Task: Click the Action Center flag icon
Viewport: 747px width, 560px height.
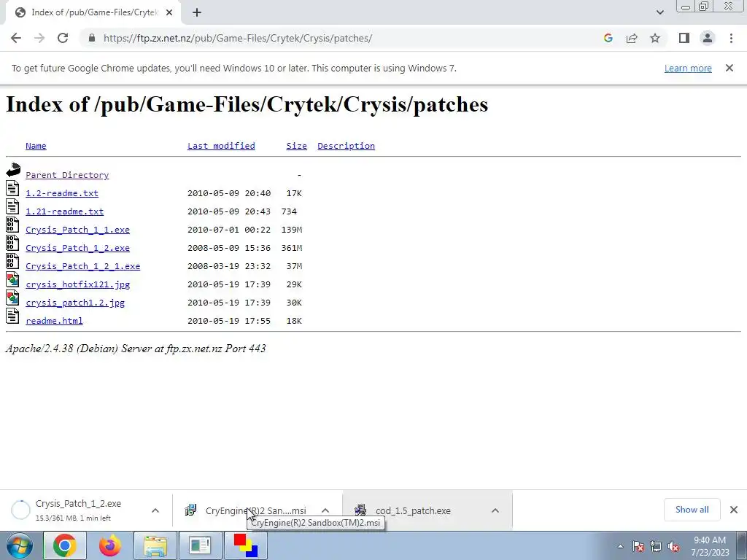Action: [x=638, y=546]
